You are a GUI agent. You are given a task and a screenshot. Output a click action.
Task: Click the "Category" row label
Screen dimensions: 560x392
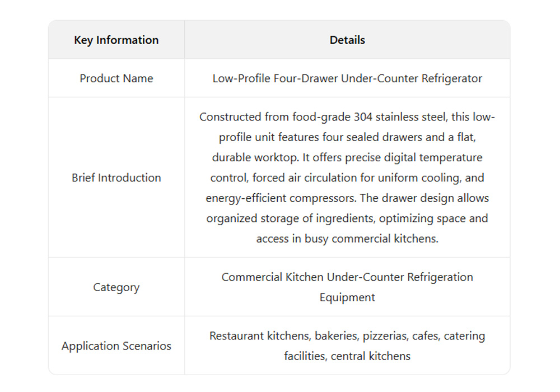pyautogui.click(x=116, y=287)
